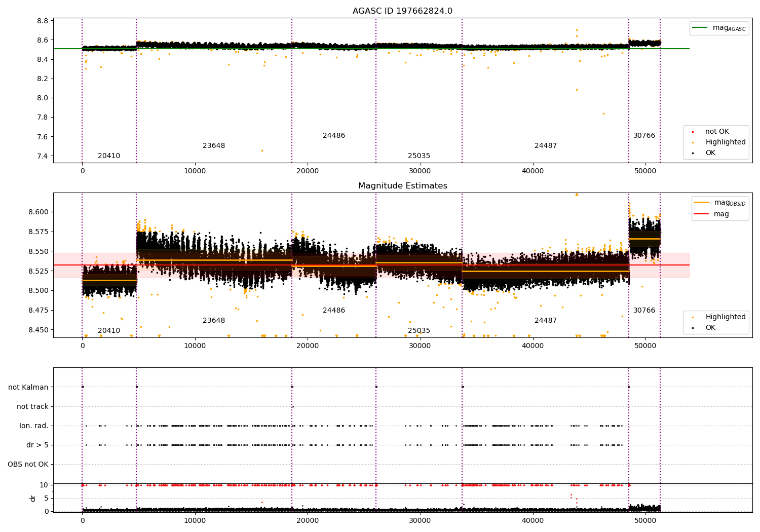Click the 'Magnitude Estimates' plot title
This screenshot has width=760, height=532.
[402, 186]
